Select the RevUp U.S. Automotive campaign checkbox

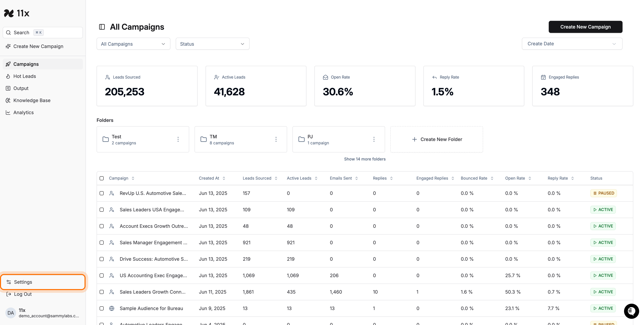pos(101,193)
